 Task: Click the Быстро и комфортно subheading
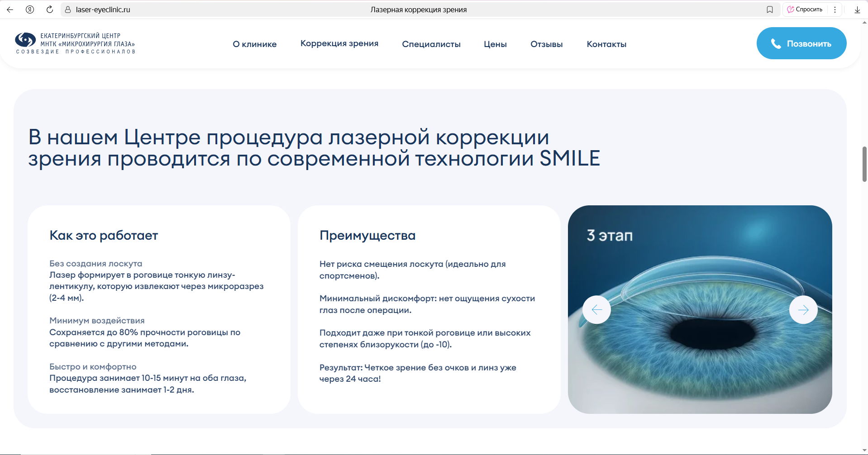(93, 367)
